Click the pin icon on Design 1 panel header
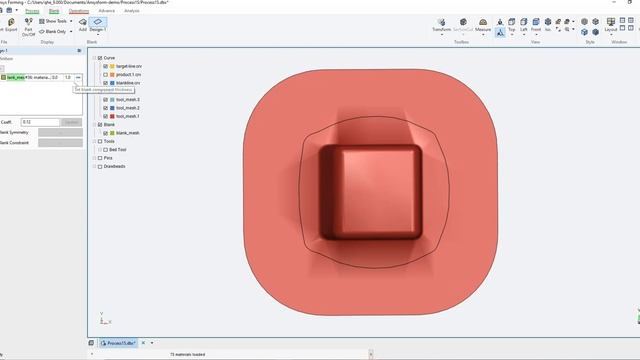640x360 pixels. (x=79, y=51)
